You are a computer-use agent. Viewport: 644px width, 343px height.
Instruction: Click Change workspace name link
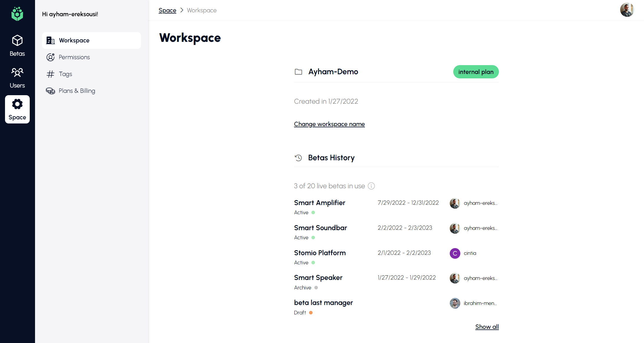pos(329,124)
